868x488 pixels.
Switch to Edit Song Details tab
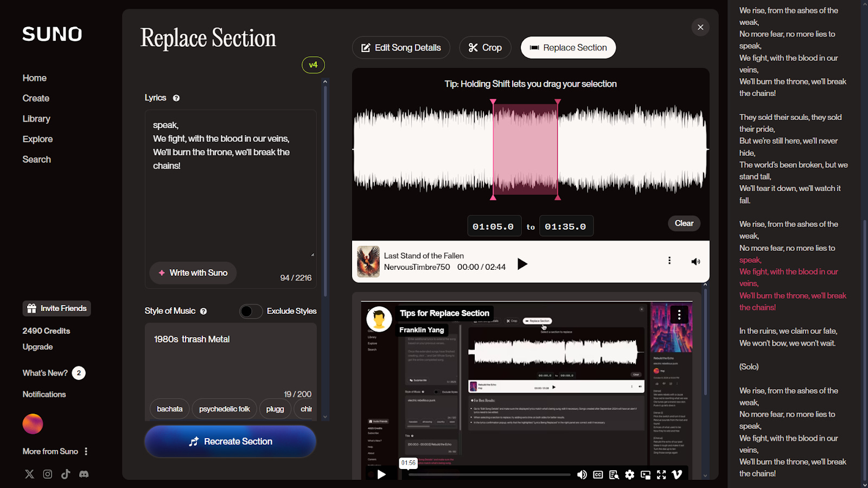401,48
